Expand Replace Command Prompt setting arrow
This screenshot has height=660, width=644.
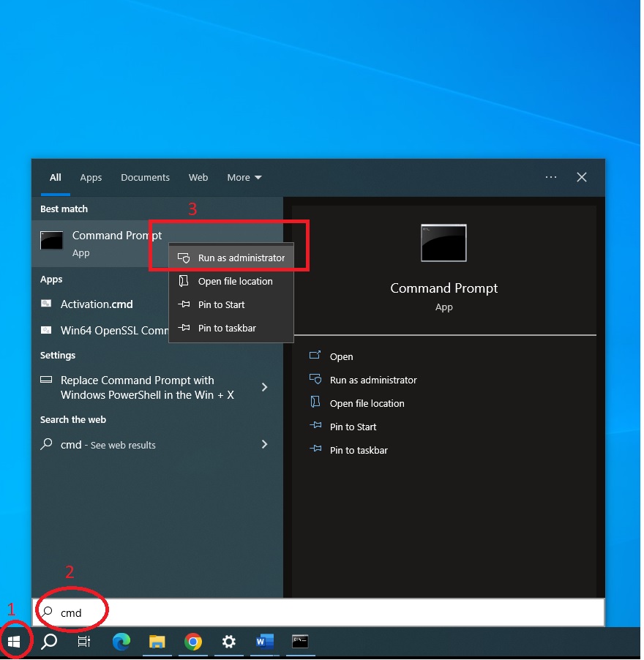point(264,387)
